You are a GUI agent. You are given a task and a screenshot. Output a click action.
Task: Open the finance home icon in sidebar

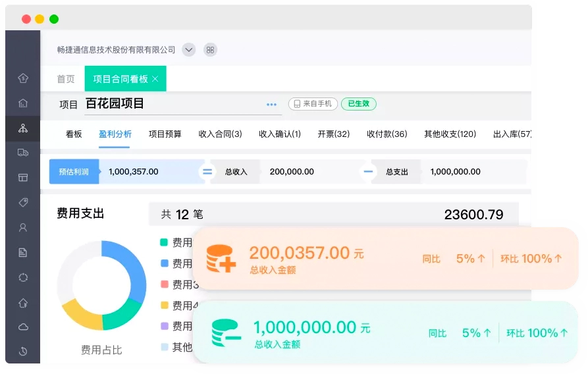click(23, 78)
